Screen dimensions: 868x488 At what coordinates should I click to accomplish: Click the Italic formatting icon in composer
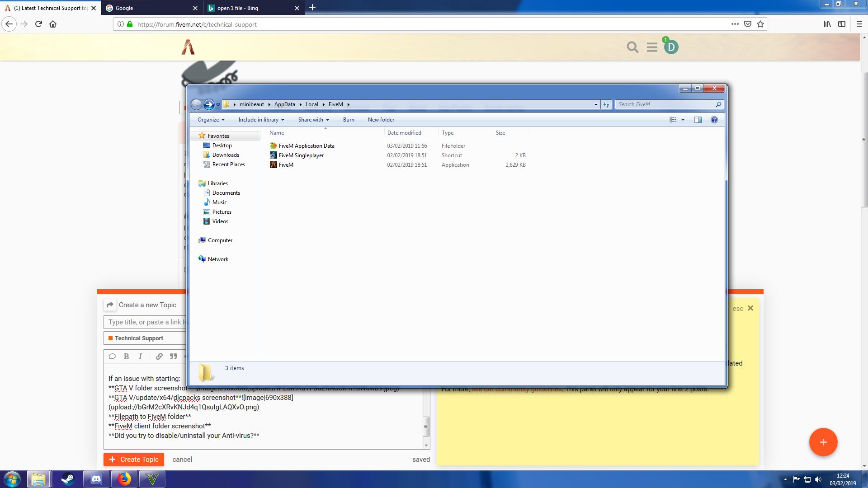[x=141, y=357]
